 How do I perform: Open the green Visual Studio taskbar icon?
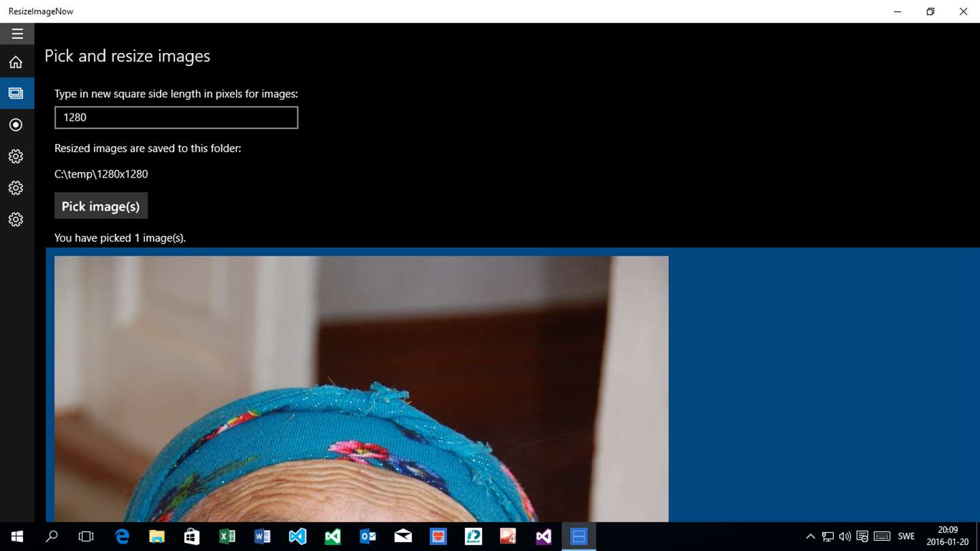333,537
